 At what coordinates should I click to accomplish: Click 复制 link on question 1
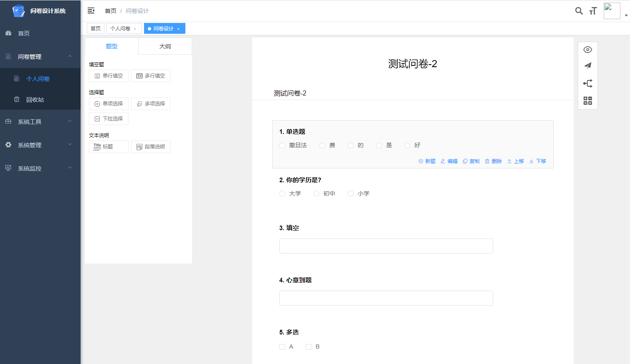pos(471,161)
